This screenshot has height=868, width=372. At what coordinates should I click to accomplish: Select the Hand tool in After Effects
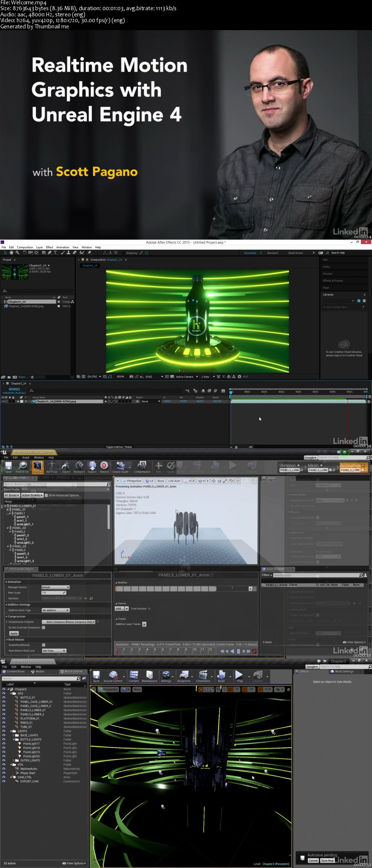(x=11, y=252)
